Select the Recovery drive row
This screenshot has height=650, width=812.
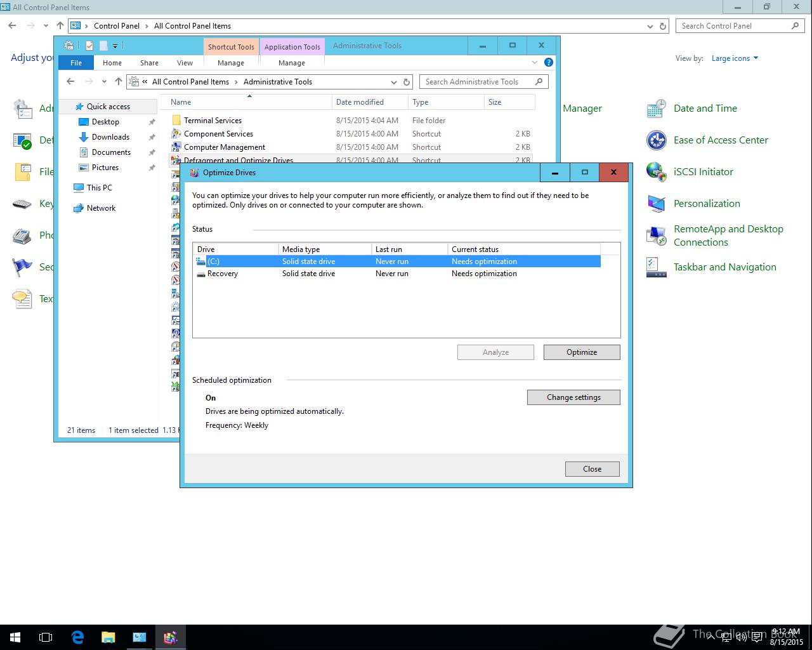pyautogui.click(x=396, y=274)
